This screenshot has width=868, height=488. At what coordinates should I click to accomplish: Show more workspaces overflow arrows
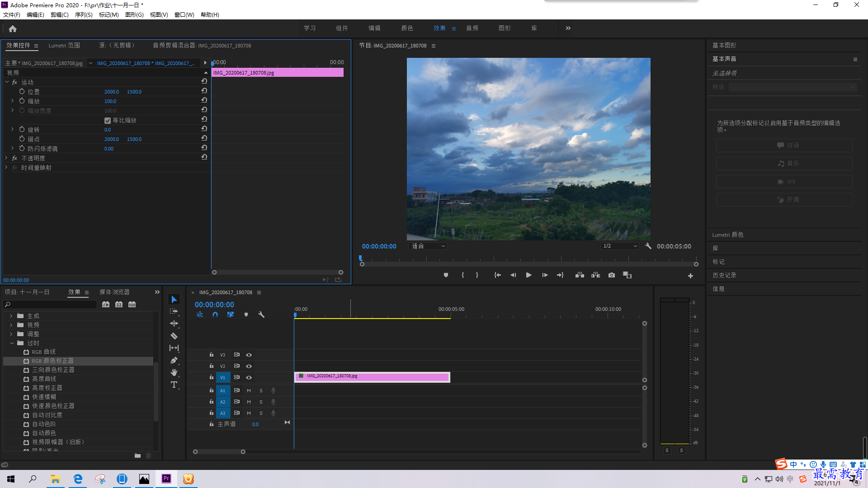568,28
